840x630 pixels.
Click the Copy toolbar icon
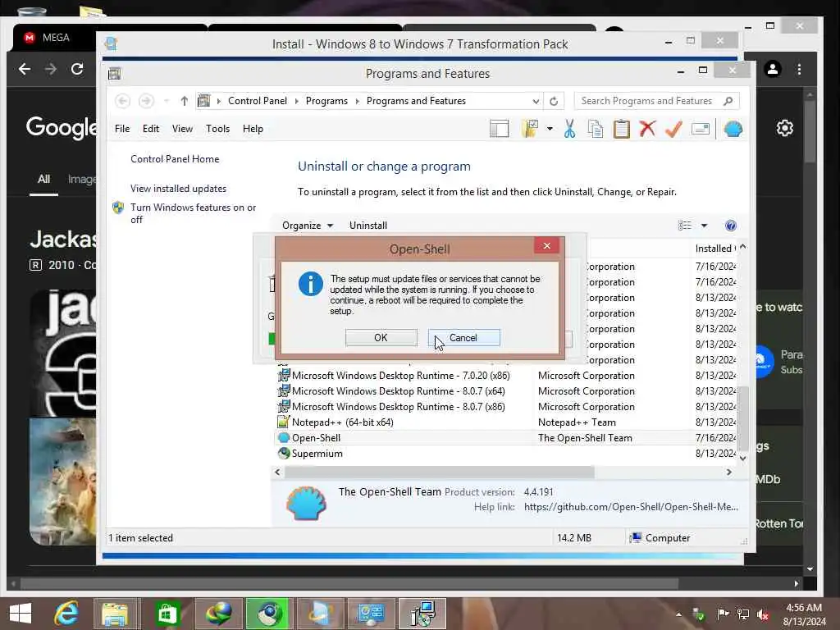pos(596,129)
